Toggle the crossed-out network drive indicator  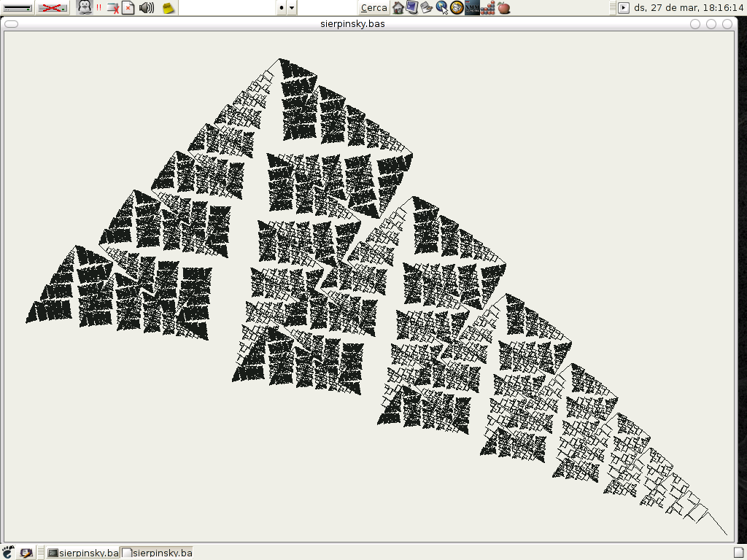(52, 8)
